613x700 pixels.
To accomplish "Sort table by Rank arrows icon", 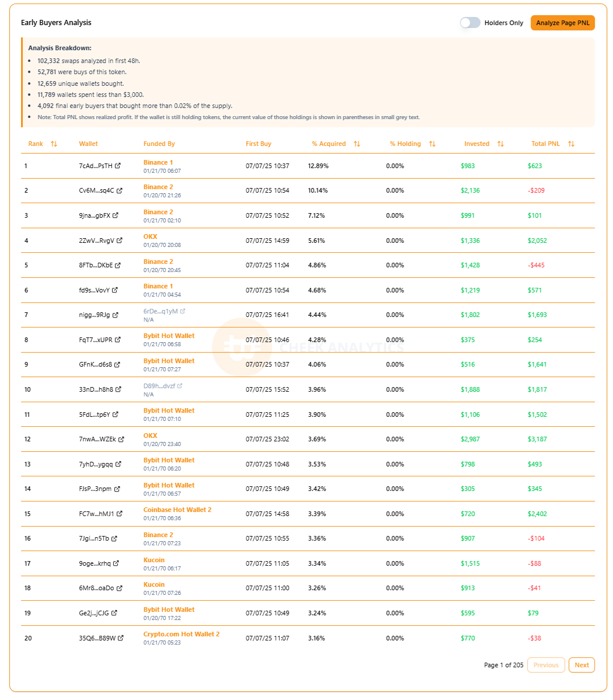I will pos(54,144).
